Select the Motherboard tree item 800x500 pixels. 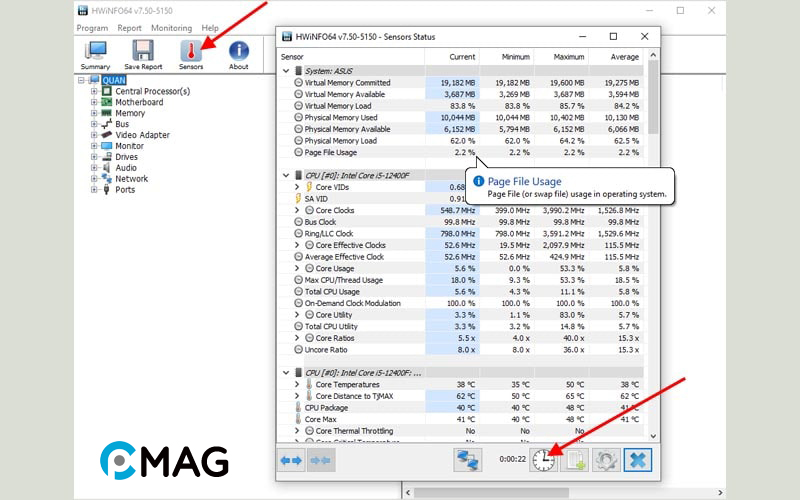[139, 102]
